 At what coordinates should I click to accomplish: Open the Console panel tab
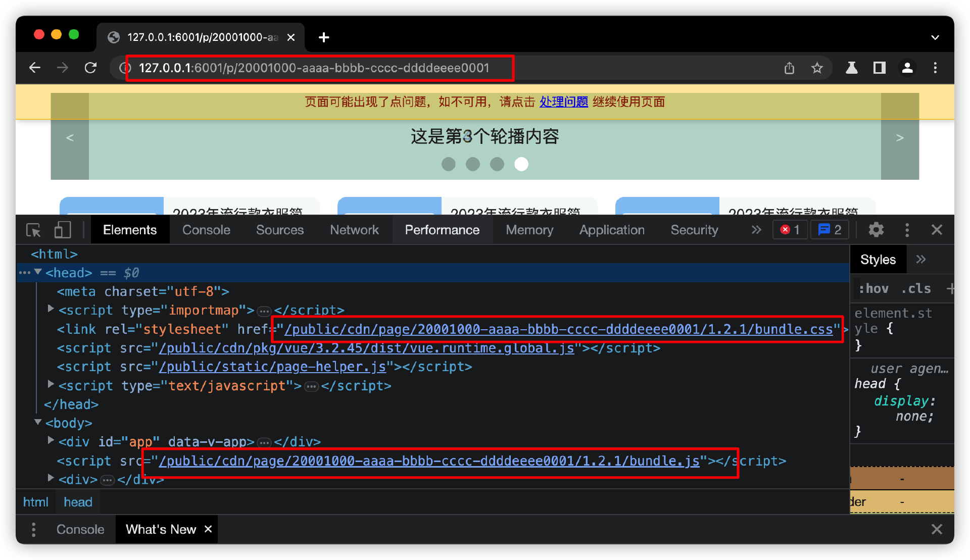[206, 230]
